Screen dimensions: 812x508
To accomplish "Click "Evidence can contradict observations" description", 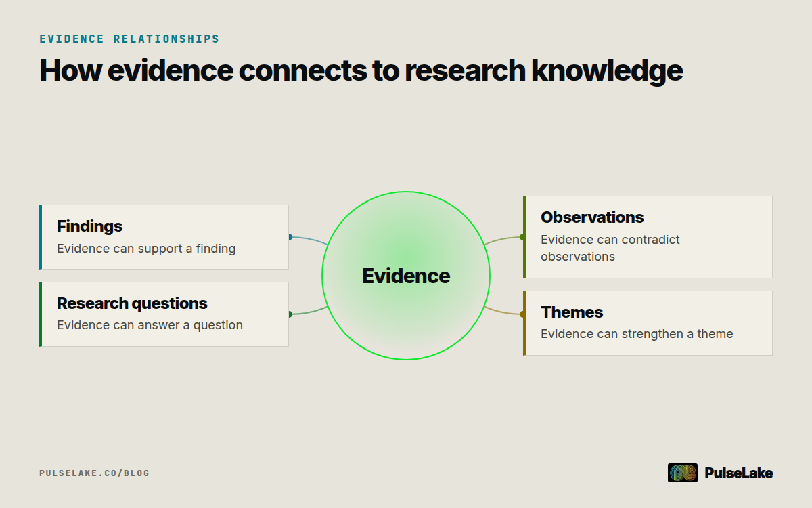I will [x=610, y=248].
